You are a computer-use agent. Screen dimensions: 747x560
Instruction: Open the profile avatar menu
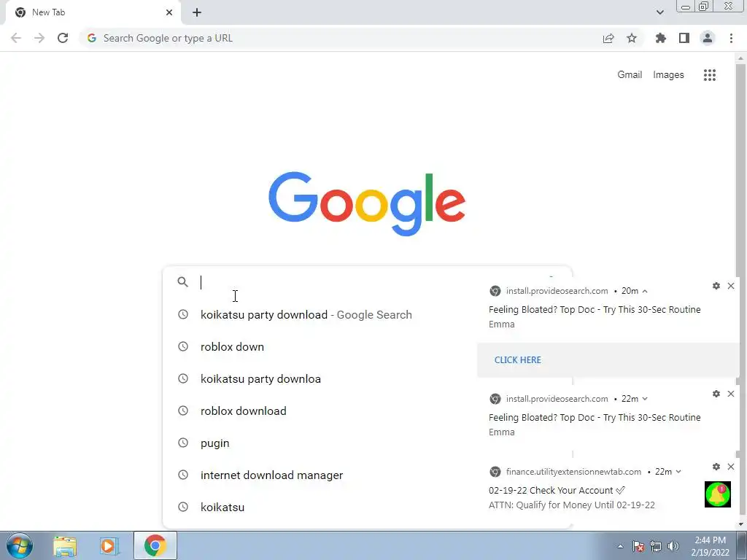(x=708, y=38)
